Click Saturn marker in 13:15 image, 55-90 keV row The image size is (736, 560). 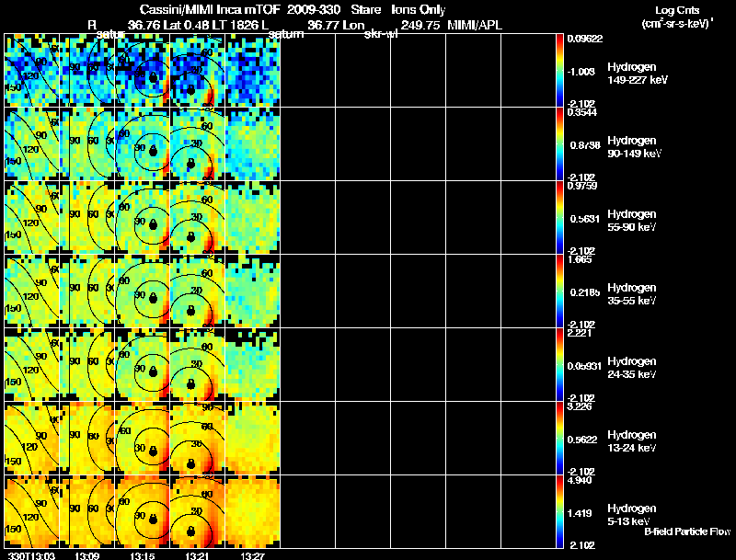tap(153, 225)
